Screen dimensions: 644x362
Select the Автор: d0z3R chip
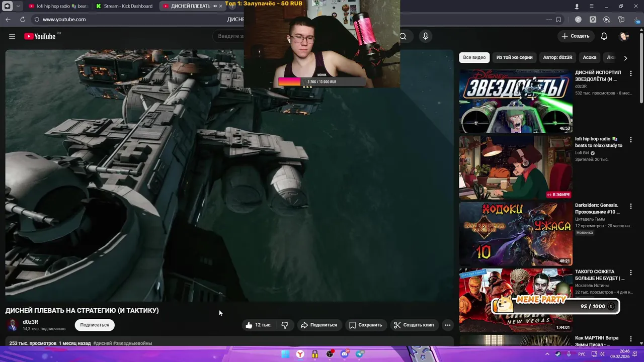tap(557, 57)
